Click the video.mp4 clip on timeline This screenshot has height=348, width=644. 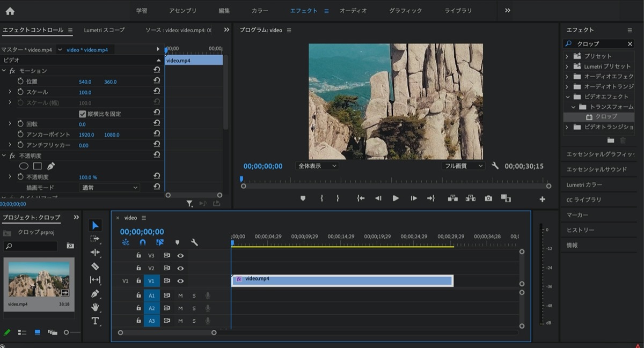point(342,280)
